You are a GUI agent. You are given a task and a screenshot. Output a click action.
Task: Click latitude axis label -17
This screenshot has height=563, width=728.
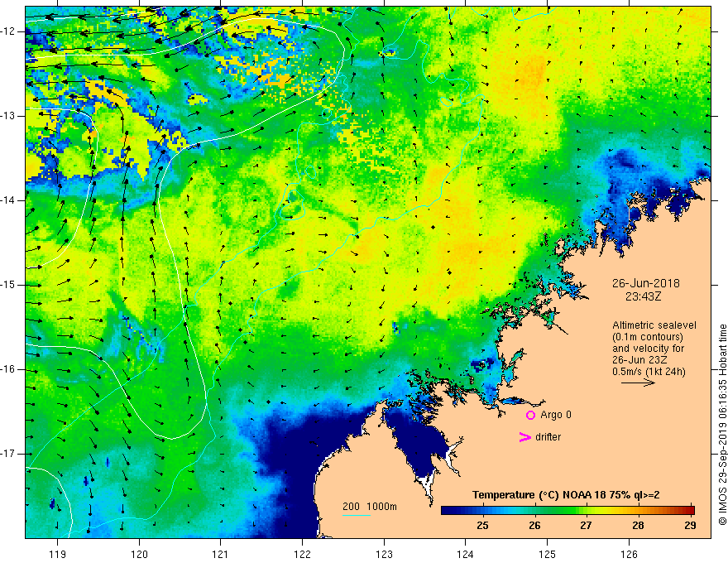[8, 454]
